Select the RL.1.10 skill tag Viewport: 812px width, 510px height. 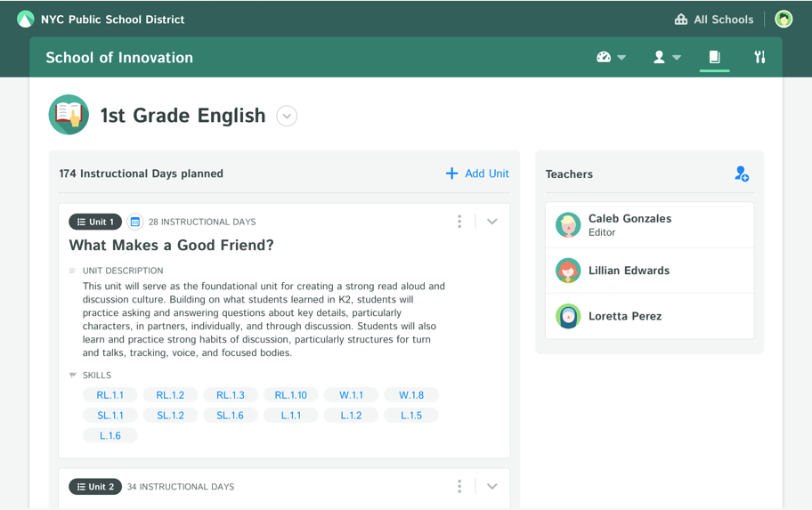[x=290, y=395]
